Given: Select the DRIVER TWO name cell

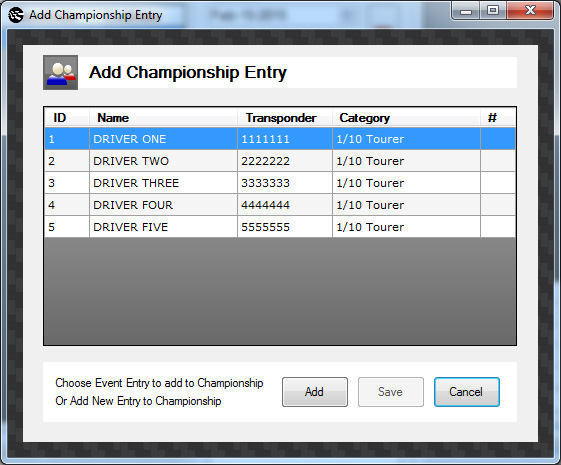Looking at the screenshot, I should (163, 161).
